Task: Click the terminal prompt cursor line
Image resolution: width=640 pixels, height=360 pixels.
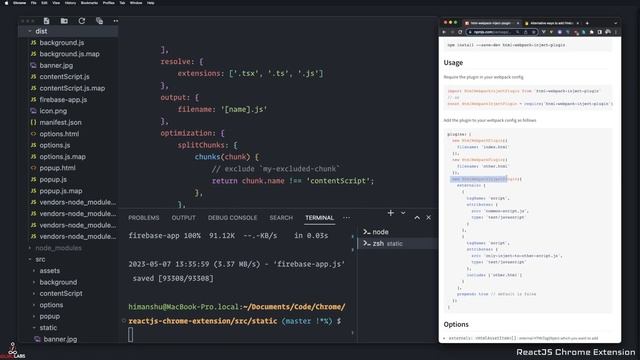Action: tap(131, 335)
